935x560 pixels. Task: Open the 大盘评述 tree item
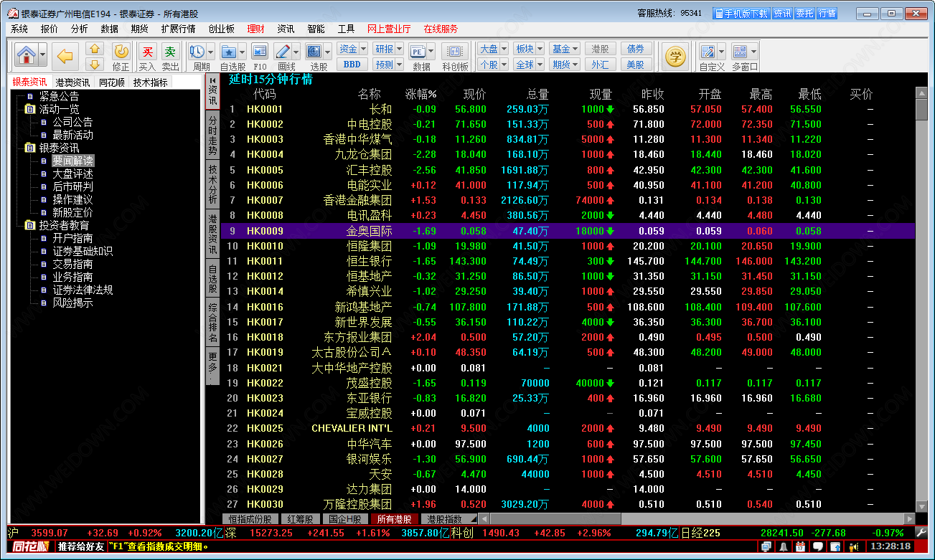pos(72,174)
